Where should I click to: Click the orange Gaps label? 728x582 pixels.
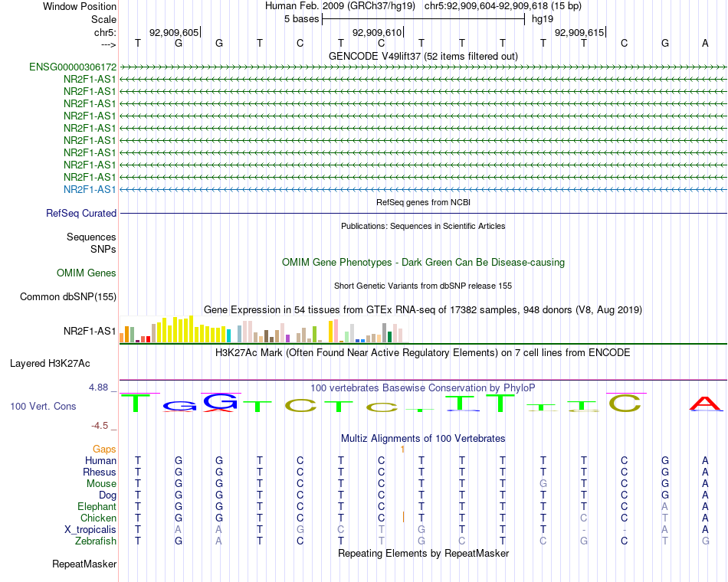pyautogui.click(x=104, y=449)
